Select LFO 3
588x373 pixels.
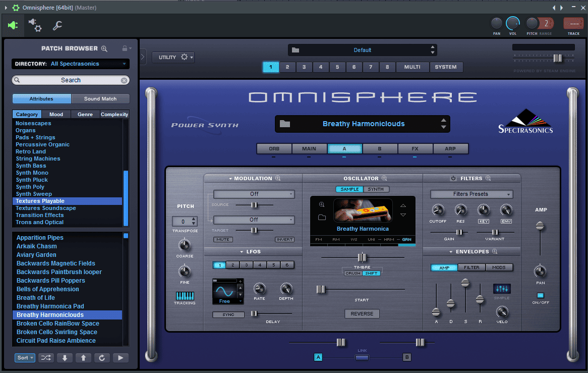pos(247,265)
